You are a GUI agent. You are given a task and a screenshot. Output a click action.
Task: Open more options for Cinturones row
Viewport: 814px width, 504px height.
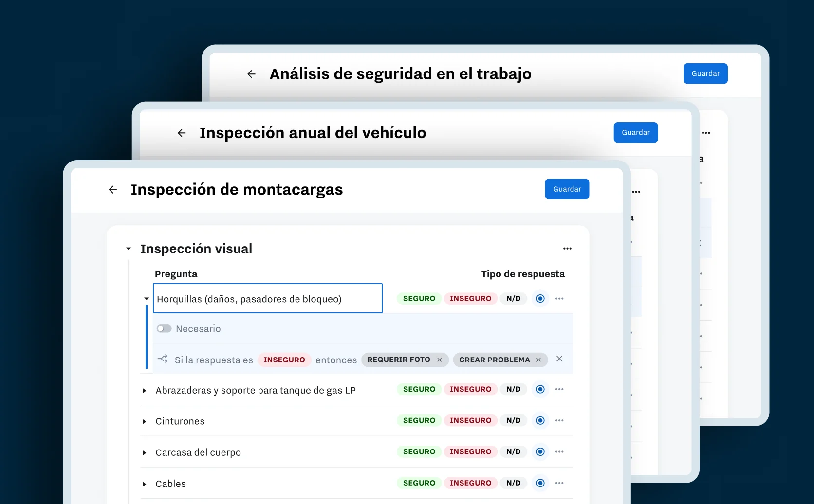(559, 420)
